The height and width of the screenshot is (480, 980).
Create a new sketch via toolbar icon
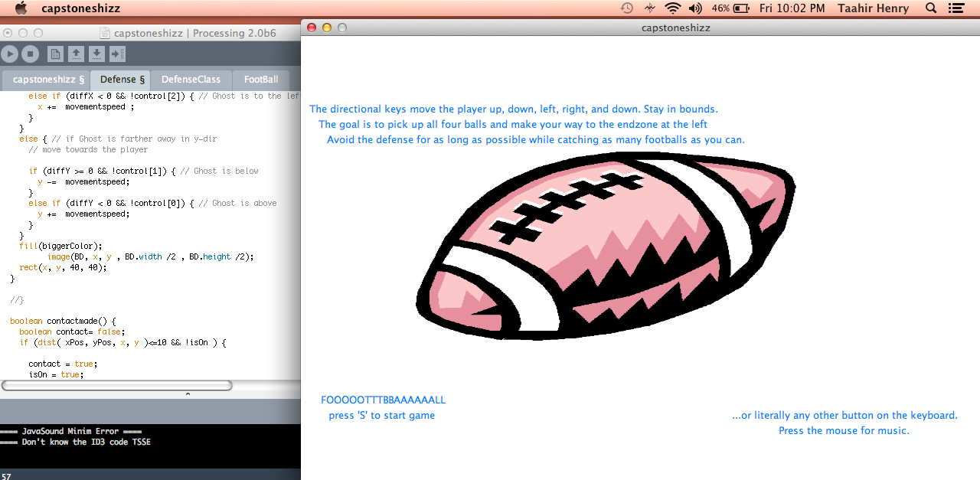coord(55,54)
